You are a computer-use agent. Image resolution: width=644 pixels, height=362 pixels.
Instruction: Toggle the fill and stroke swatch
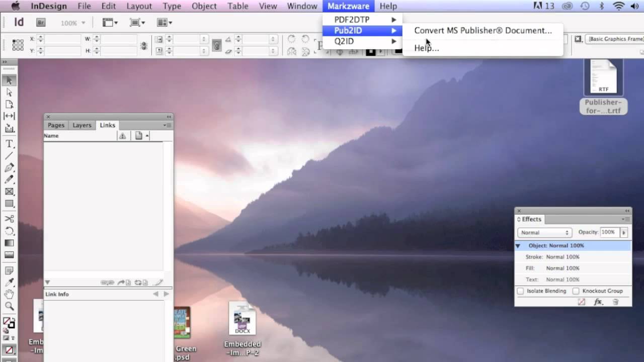(9, 322)
